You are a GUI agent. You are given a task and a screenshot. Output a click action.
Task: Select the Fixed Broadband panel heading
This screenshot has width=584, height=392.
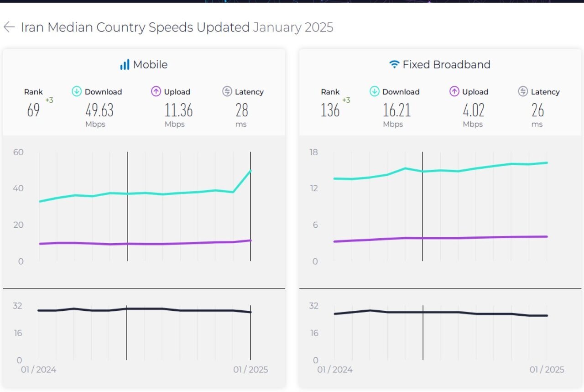click(446, 65)
